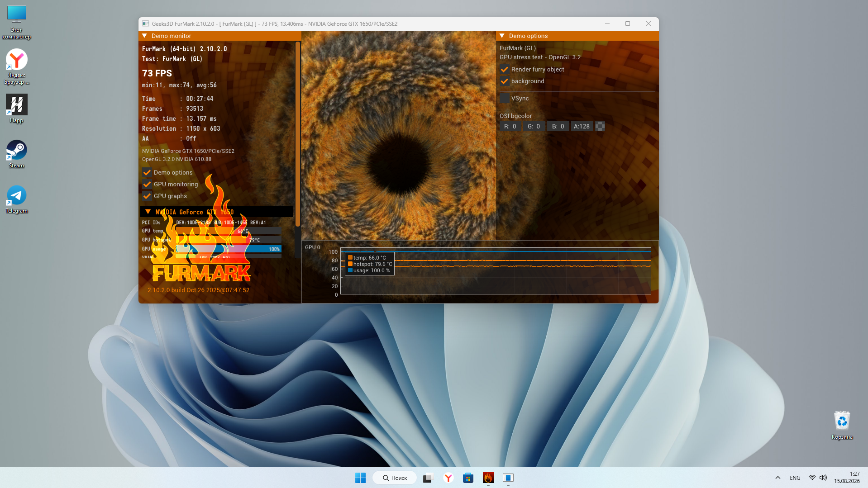
Task: Select the Happ desktop shortcut
Action: click(17, 109)
